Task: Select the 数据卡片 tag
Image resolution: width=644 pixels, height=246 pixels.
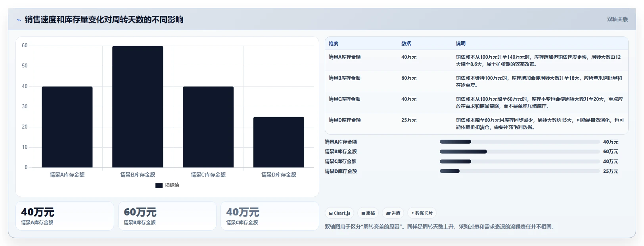Action: 422,213
